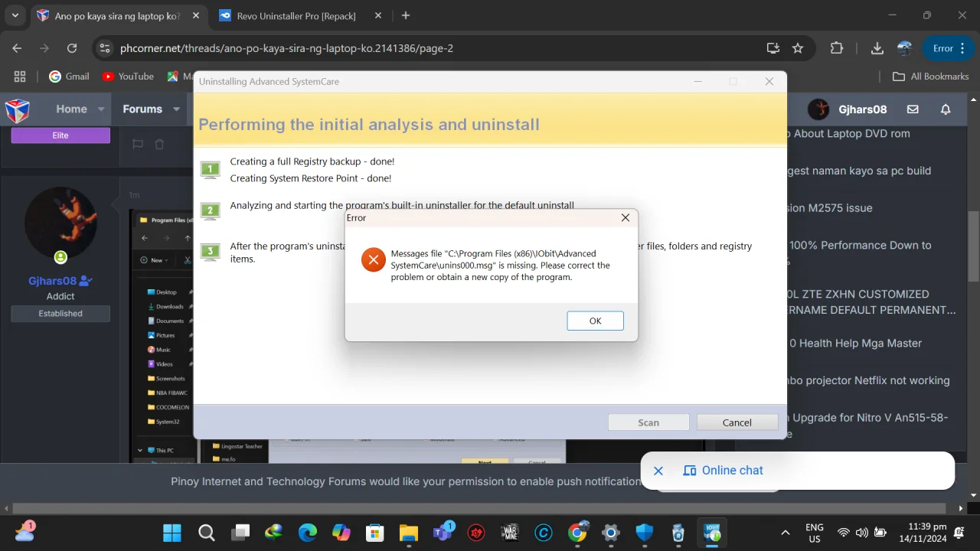This screenshot has width=980, height=551.
Task: Open taskbar Search
Action: [207, 533]
